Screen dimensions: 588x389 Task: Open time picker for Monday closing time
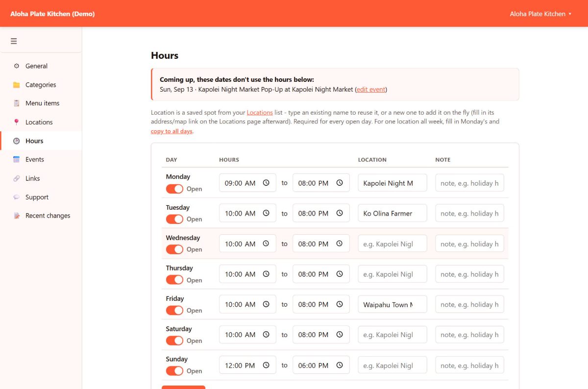tap(340, 183)
